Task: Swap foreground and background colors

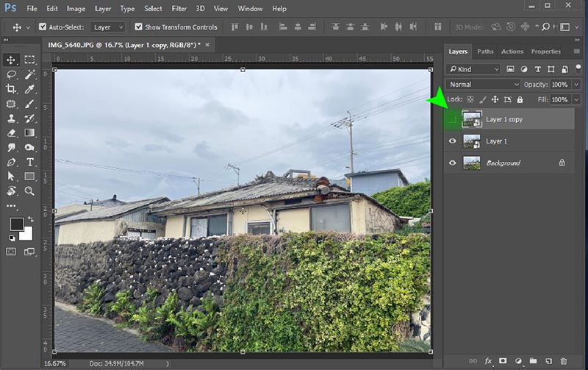Action: pyautogui.click(x=31, y=219)
